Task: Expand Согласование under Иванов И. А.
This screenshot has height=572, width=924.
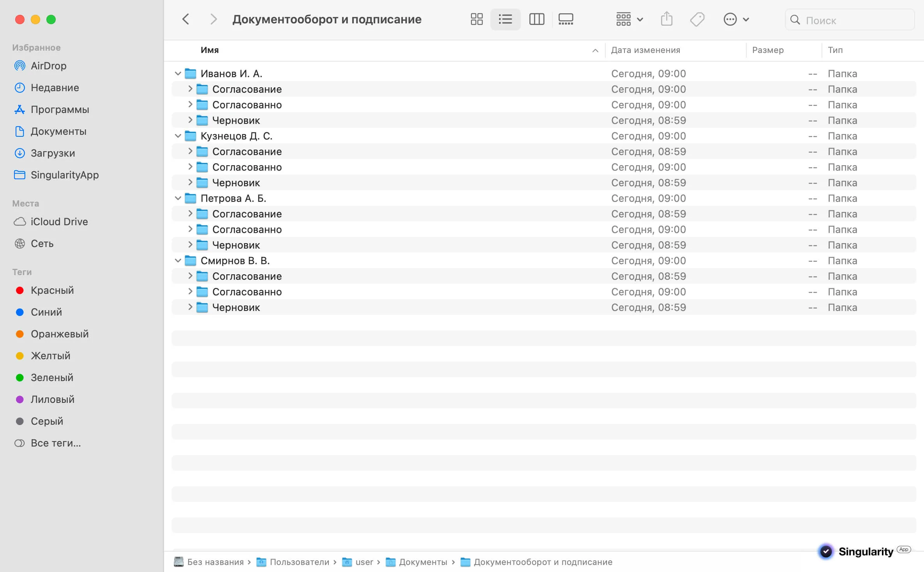Action: click(x=190, y=89)
